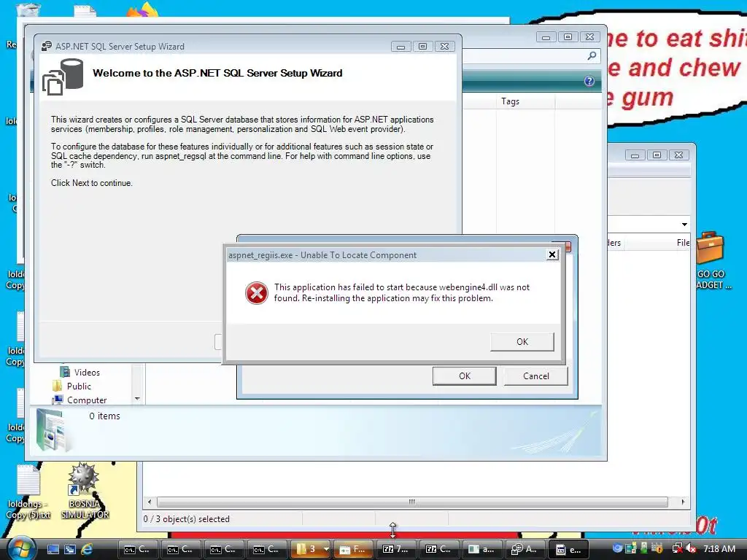Click OK in the dialog behind the error

click(x=465, y=376)
